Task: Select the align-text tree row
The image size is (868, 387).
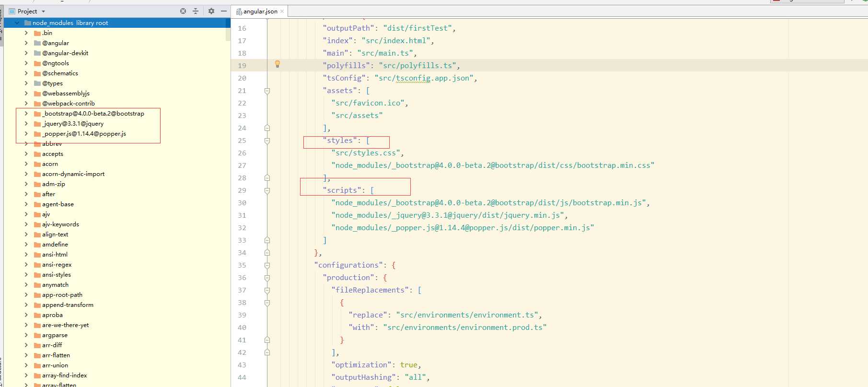Action: click(x=117, y=235)
